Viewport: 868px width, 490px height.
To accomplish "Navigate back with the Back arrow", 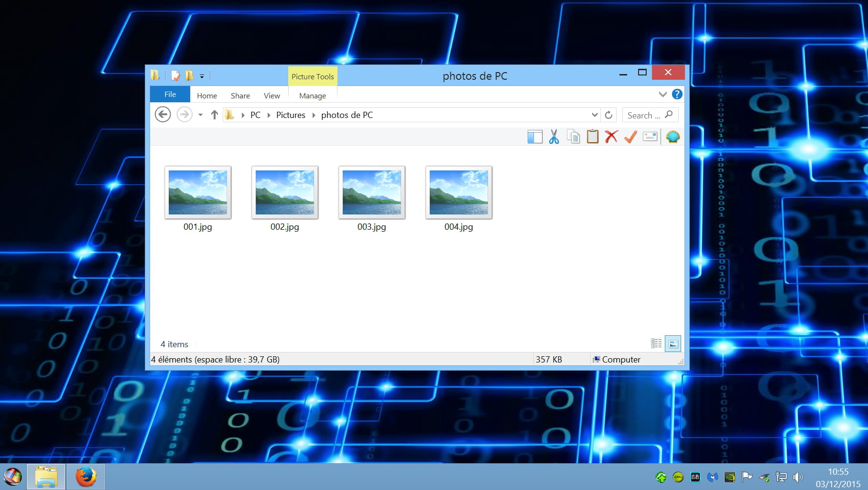I will pyautogui.click(x=163, y=115).
